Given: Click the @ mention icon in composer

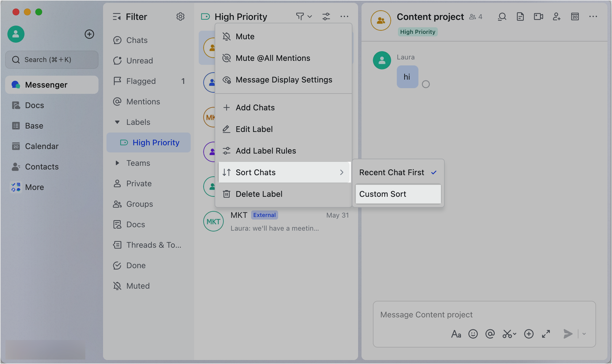Looking at the screenshot, I should 490,334.
